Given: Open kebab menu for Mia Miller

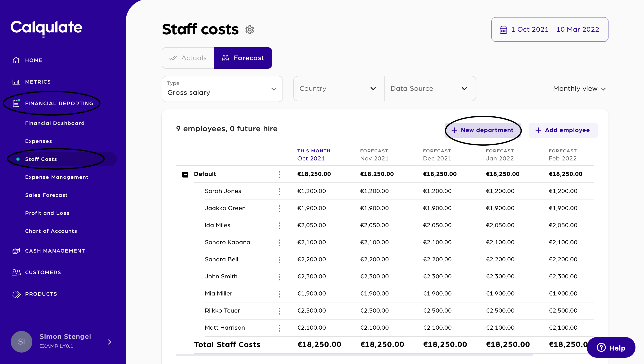Looking at the screenshot, I should pyautogui.click(x=280, y=294).
